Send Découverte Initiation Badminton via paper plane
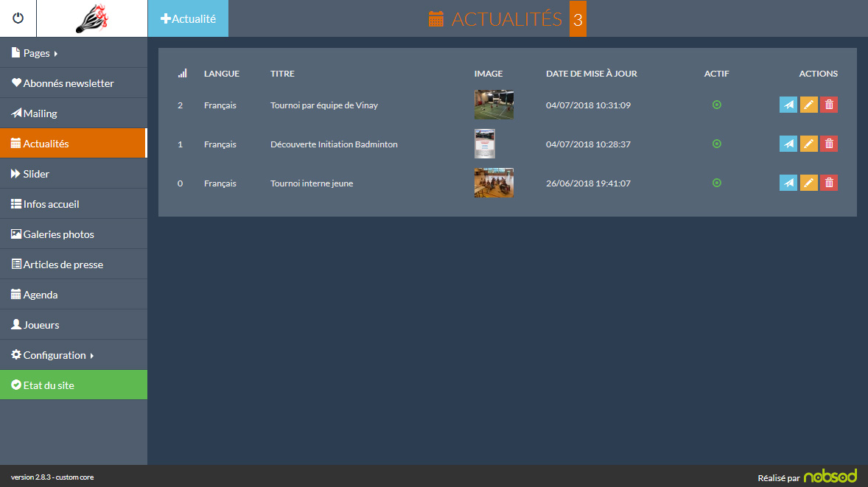868x487 pixels. pyautogui.click(x=788, y=144)
